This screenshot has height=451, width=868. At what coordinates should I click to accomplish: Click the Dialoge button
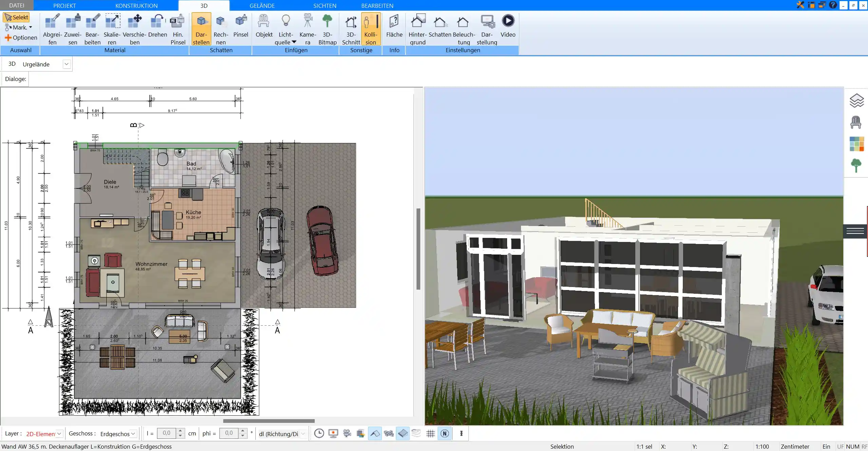click(x=16, y=79)
